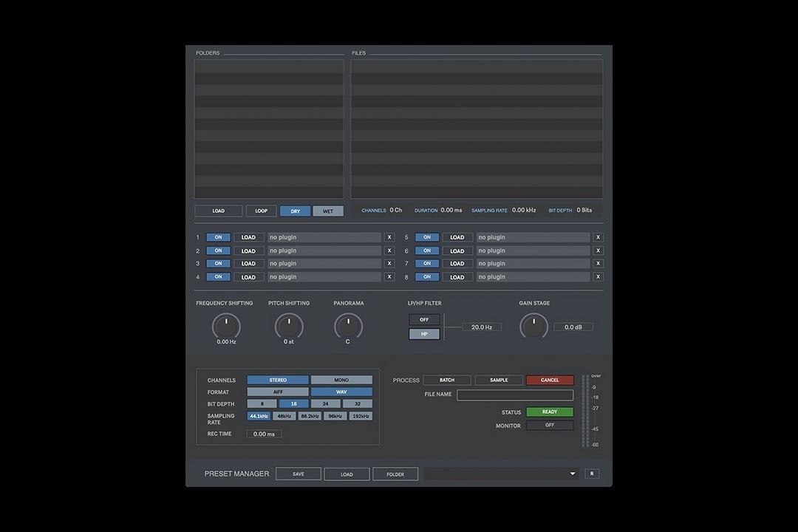Click the Frequency Shifting knob
This screenshot has width=798, height=532.
coord(226,327)
